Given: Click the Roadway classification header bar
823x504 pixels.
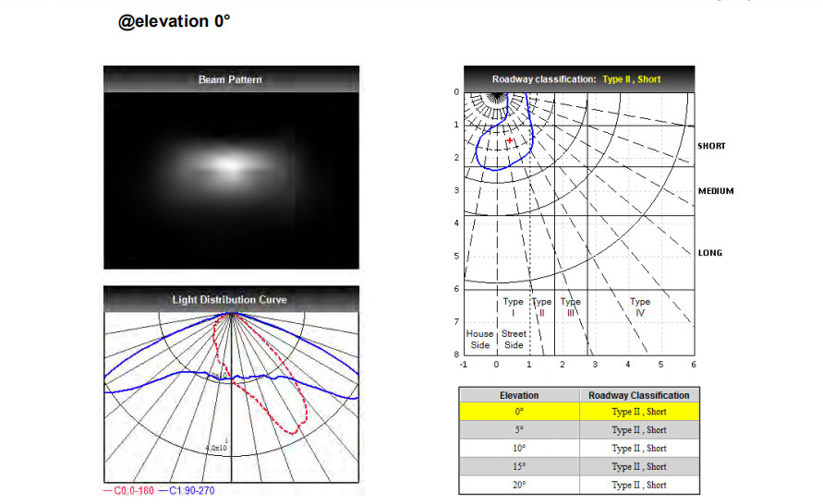Looking at the screenshot, I should 577,79.
